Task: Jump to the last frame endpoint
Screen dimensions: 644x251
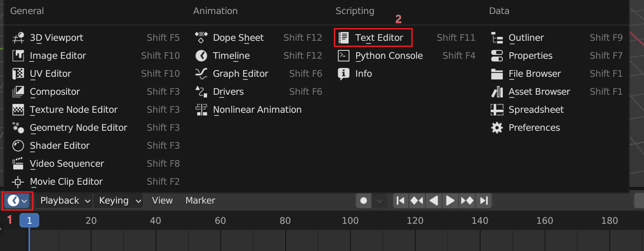Action: pos(484,201)
